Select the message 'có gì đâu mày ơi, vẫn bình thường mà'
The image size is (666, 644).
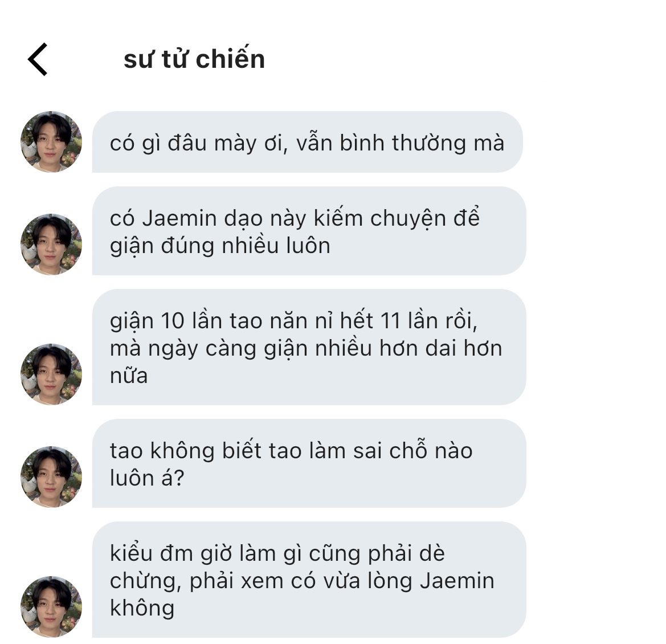pyautogui.click(x=307, y=142)
